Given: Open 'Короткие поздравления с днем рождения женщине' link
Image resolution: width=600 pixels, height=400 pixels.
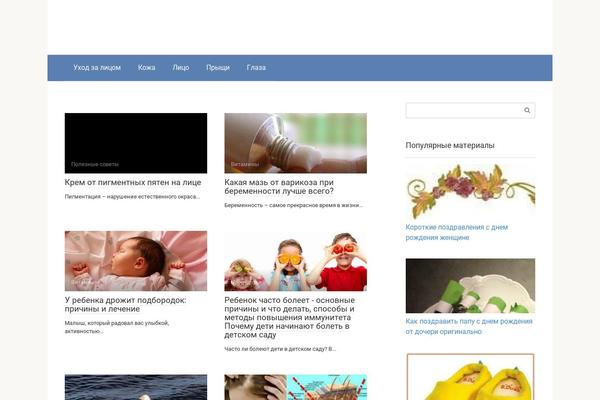Looking at the screenshot, I should pyautogui.click(x=457, y=232).
